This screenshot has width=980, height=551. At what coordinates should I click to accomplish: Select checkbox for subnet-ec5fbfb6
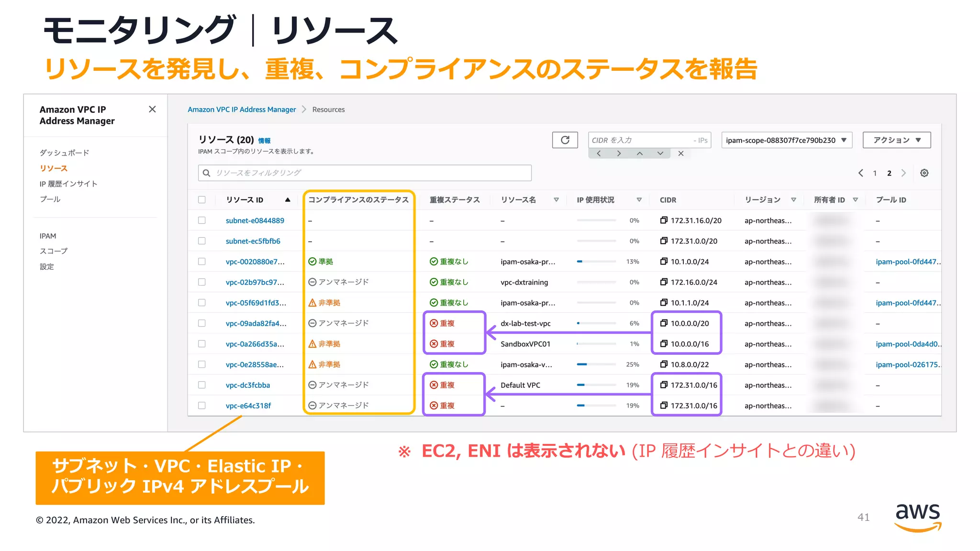coord(202,241)
